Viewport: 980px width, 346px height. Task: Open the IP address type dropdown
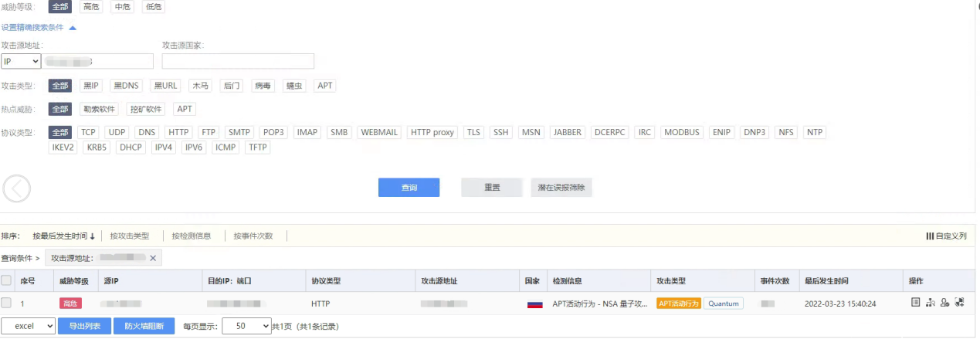tap(21, 61)
